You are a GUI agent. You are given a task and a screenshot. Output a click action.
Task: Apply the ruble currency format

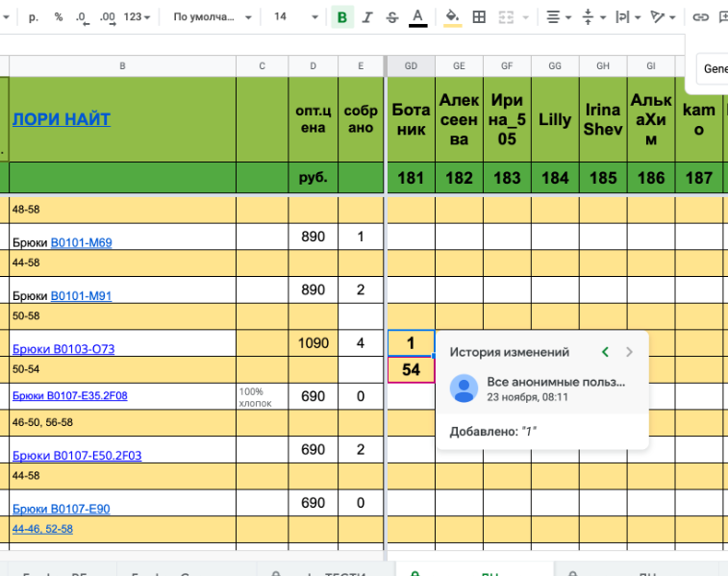coord(34,17)
